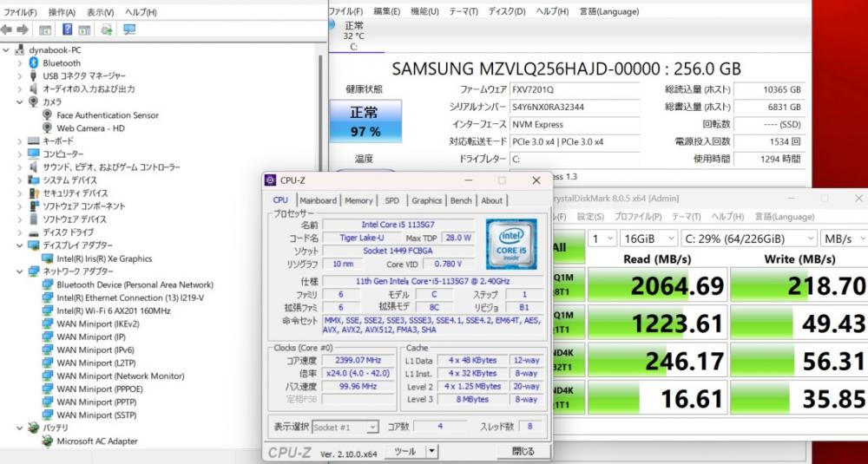This screenshot has height=464, width=868.
Task: Open test count dropdown showing 1 in CrystalDiskMark
Action: click(602, 239)
